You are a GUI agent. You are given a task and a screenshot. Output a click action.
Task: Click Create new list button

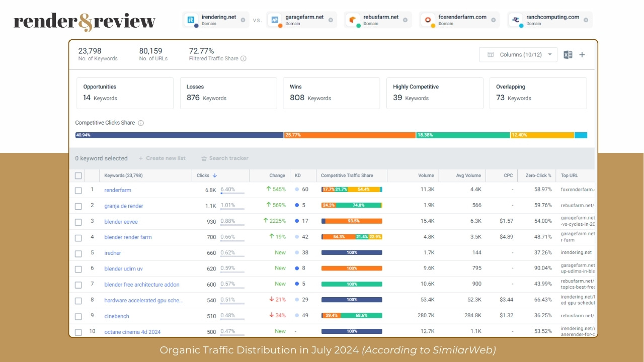(162, 158)
